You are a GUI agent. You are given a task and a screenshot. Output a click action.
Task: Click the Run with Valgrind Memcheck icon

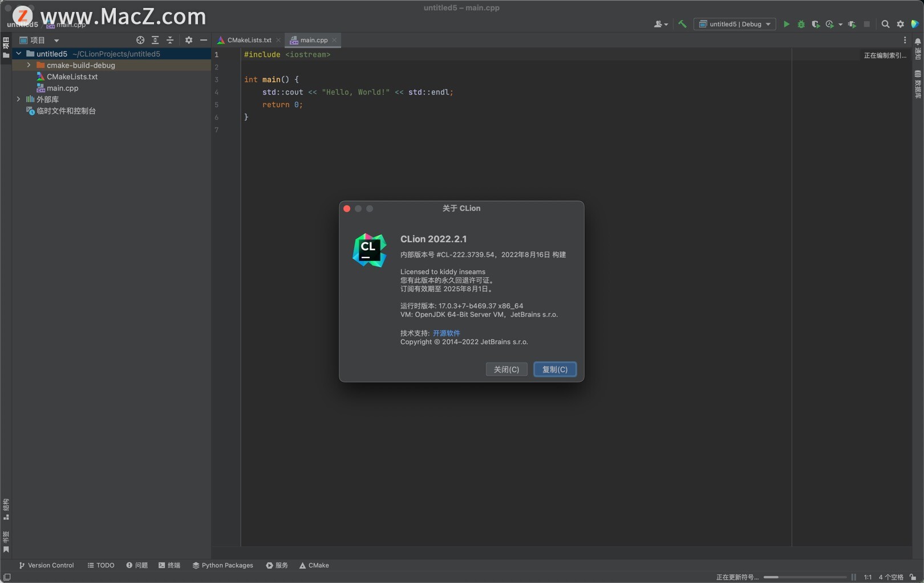(x=852, y=24)
